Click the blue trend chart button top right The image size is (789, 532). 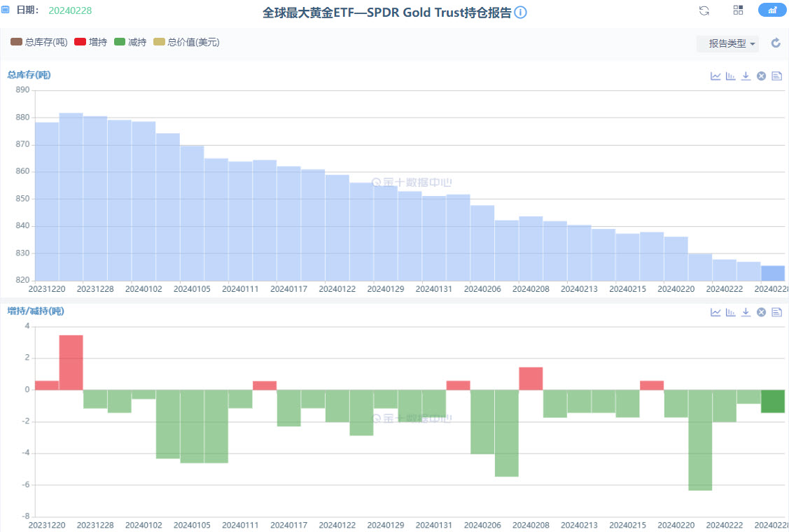click(772, 10)
